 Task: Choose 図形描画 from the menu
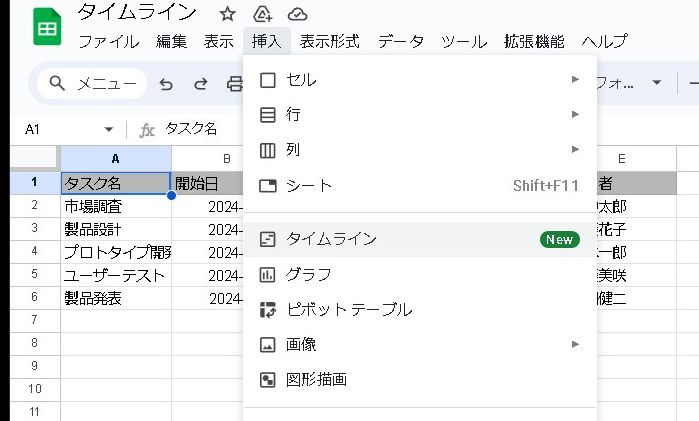420,379
